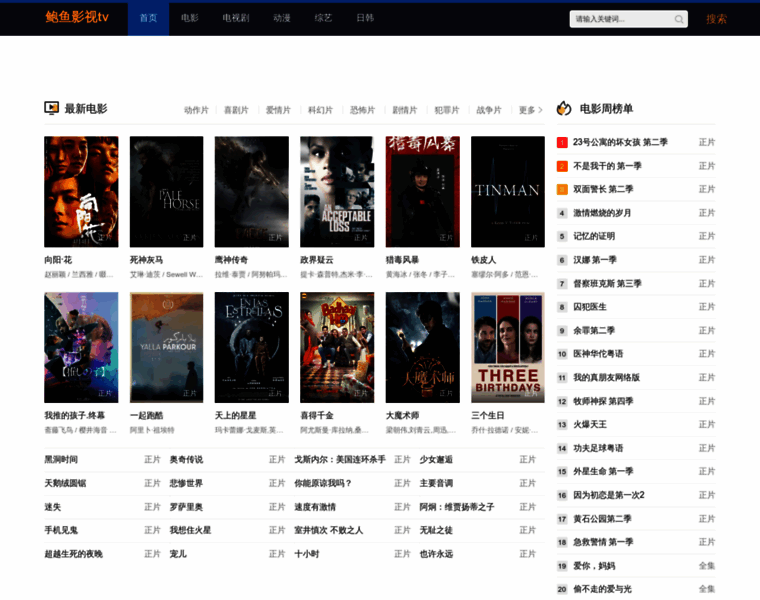Filter by 动作片 category
Screen dimensions: 760x600
[196, 110]
